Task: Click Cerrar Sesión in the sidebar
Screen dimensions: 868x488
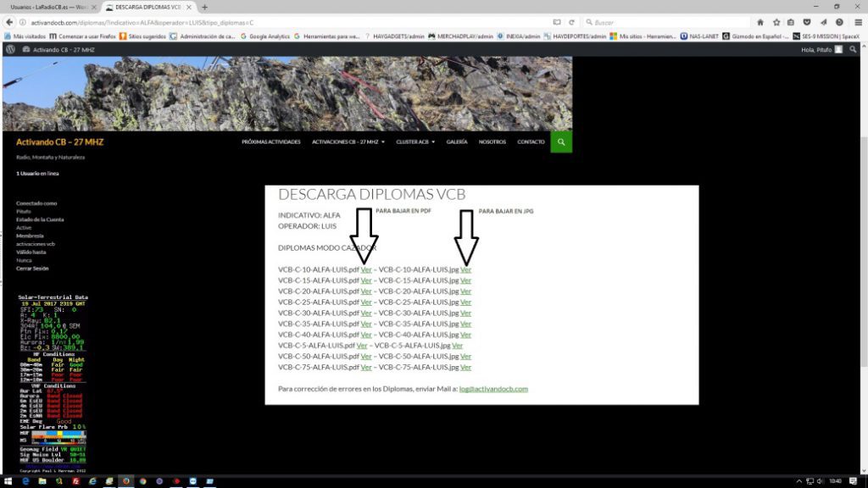Action: tap(32, 269)
